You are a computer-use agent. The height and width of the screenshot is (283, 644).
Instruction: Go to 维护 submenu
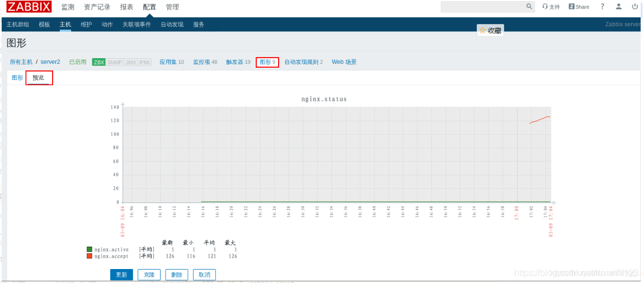[x=86, y=25]
